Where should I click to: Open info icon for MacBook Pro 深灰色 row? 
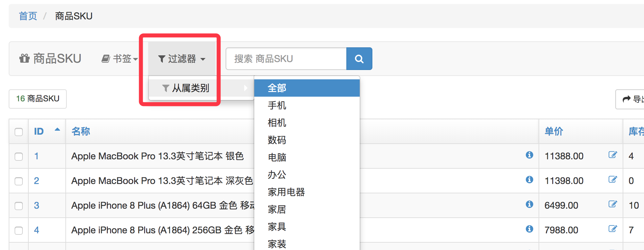pyautogui.click(x=529, y=180)
